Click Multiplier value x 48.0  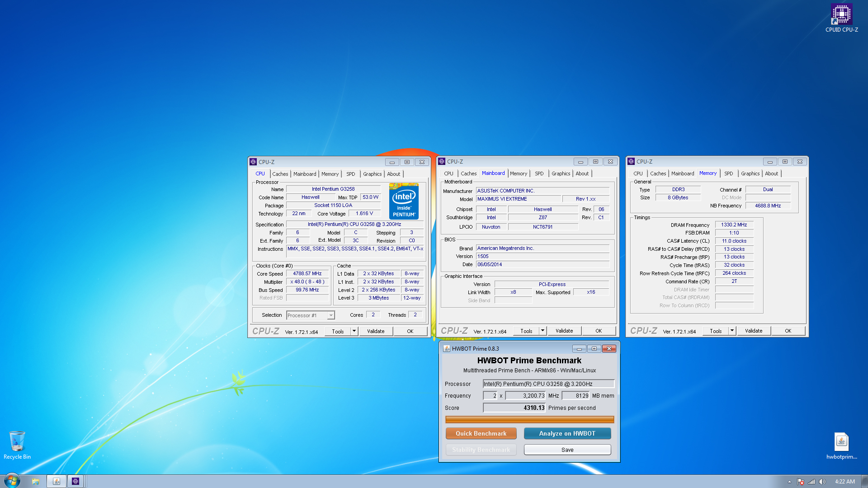[307, 282]
